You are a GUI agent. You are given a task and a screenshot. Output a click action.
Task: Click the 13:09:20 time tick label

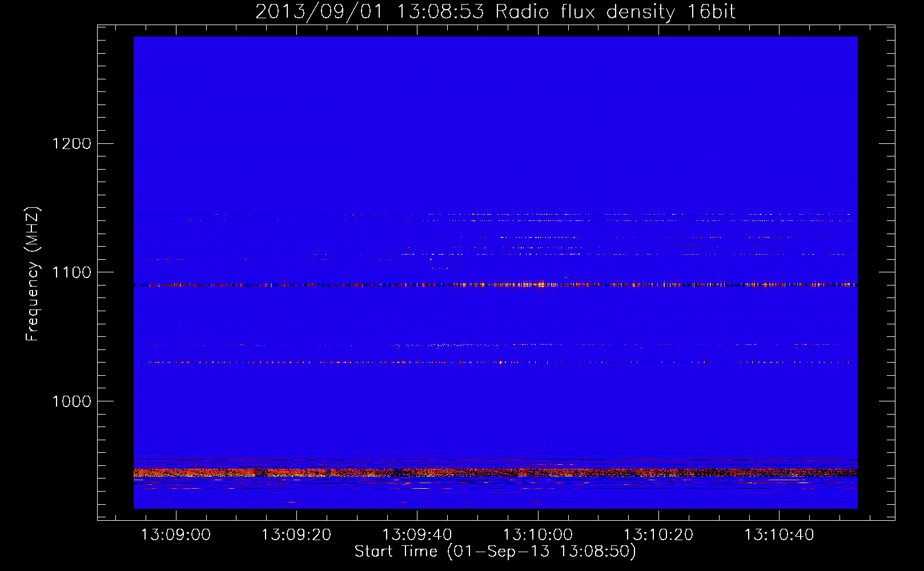(x=296, y=535)
